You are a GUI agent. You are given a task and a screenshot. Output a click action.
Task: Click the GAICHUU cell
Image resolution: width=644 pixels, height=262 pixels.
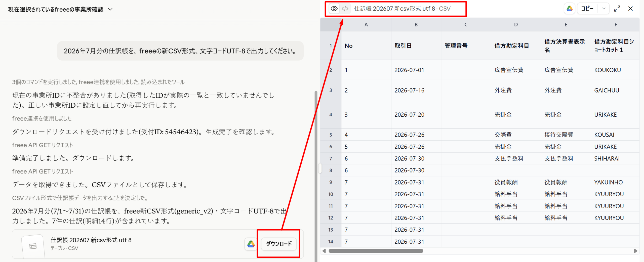(x=615, y=90)
